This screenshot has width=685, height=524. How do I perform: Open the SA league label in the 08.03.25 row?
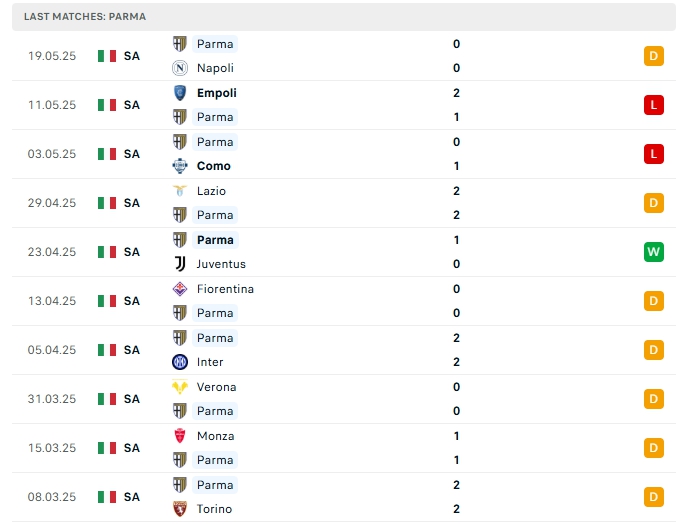coord(131,497)
